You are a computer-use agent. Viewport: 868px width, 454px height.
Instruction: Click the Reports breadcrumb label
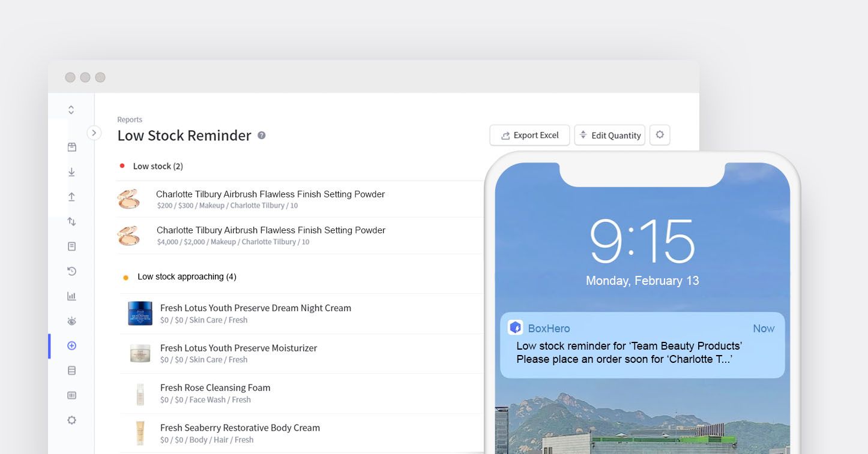pyautogui.click(x=130, y=119)
